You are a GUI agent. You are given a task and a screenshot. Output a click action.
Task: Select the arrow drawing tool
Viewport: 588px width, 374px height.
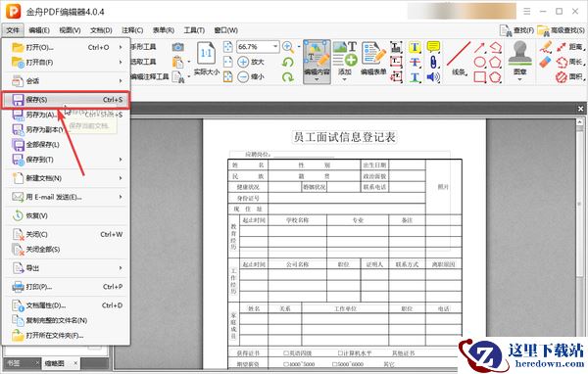coord(479,47)
